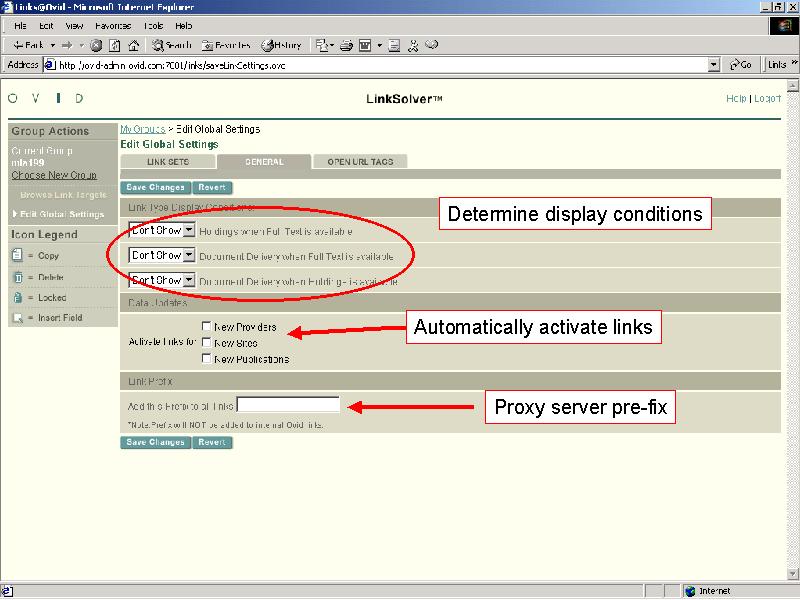Open the Favorites pane from the toolbar
This screenshot has width=800, height=600.
(x=226, y=45)
